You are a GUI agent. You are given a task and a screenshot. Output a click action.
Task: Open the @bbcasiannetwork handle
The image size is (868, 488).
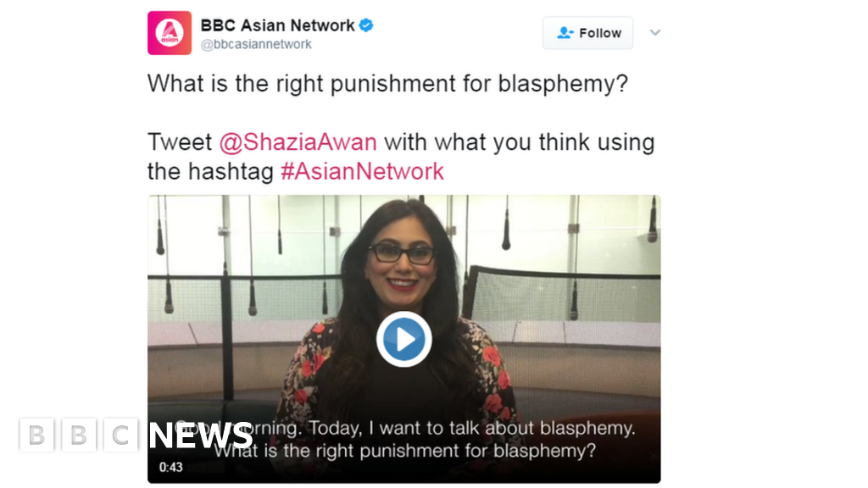(x=256, y=44)
